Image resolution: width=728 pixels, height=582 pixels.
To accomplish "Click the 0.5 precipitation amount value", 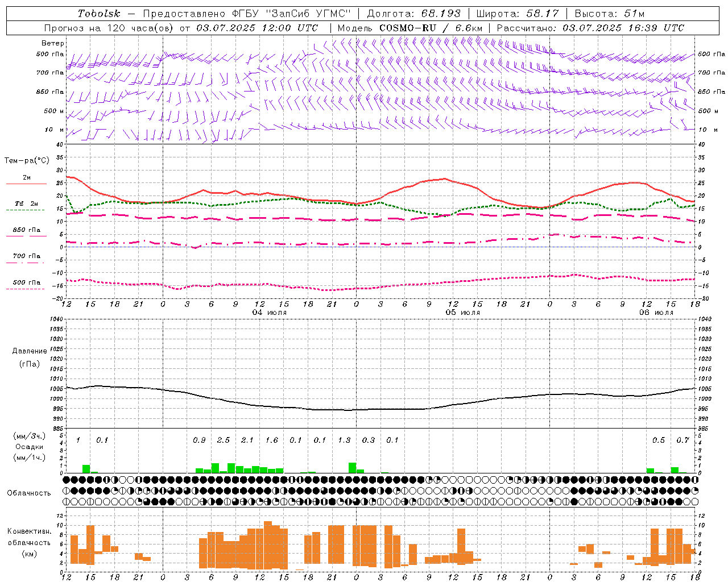I will click(x=659, y=440).
